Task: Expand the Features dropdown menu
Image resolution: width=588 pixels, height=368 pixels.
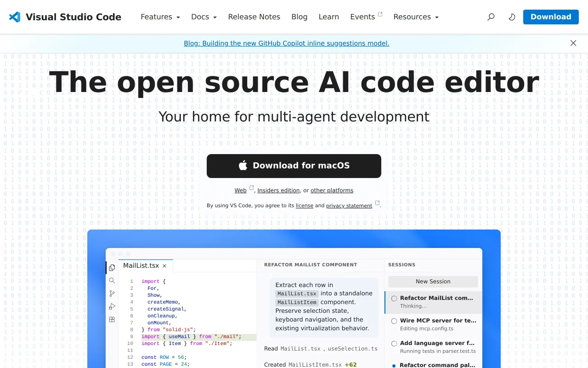Action: (160, 17)
